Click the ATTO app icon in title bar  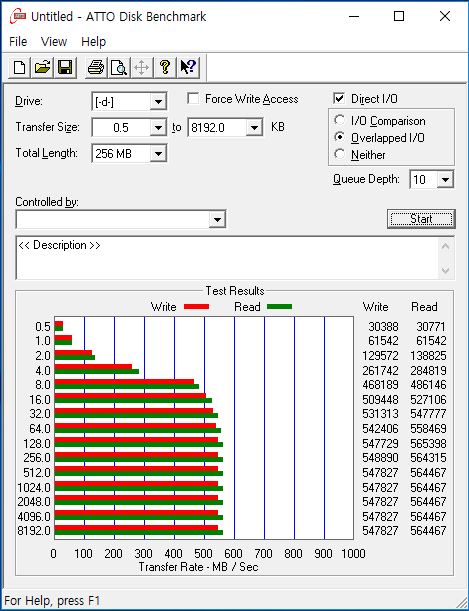[18, 17]
